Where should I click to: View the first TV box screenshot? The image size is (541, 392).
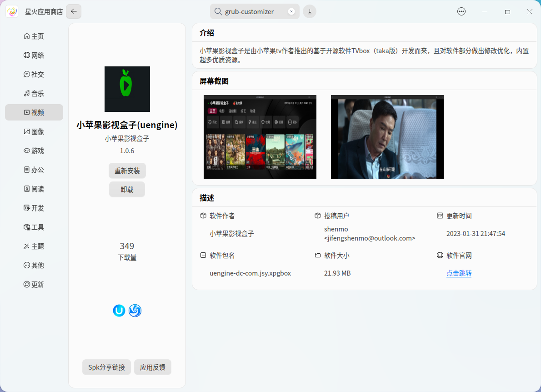click(260, 137)
